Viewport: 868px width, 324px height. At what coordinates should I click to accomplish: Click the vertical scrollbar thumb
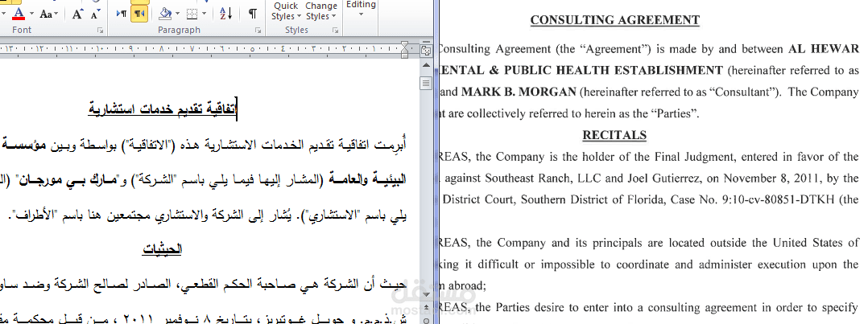click(426, 84)
